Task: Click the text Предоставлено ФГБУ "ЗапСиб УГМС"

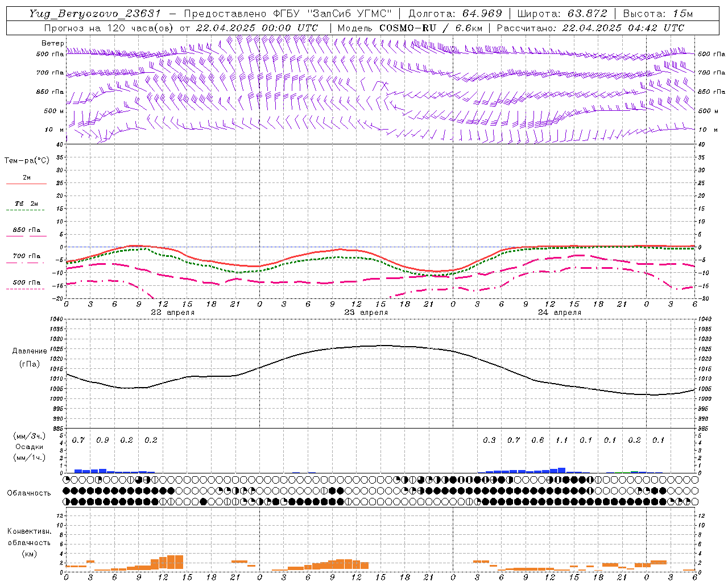Action: (x=288, y=14)
